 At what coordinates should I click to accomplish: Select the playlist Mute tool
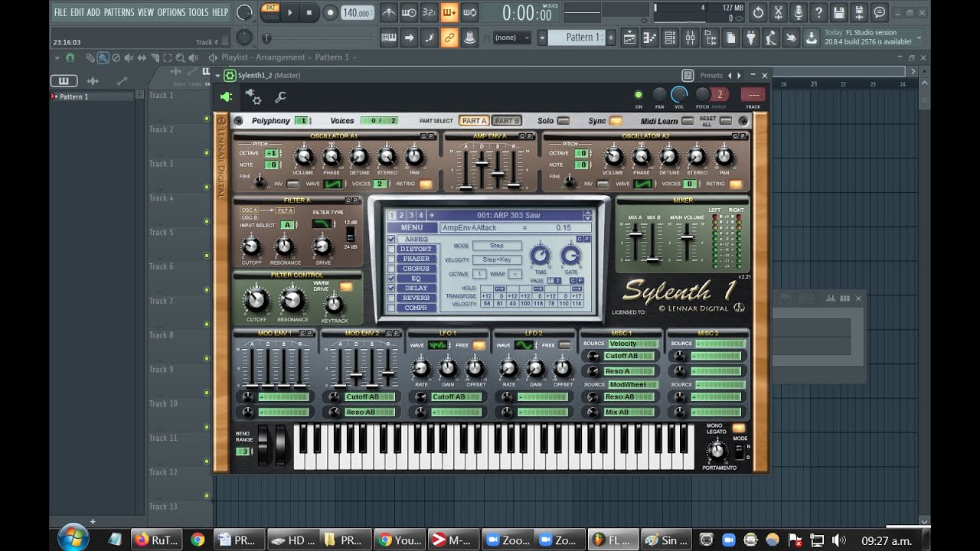129,57
